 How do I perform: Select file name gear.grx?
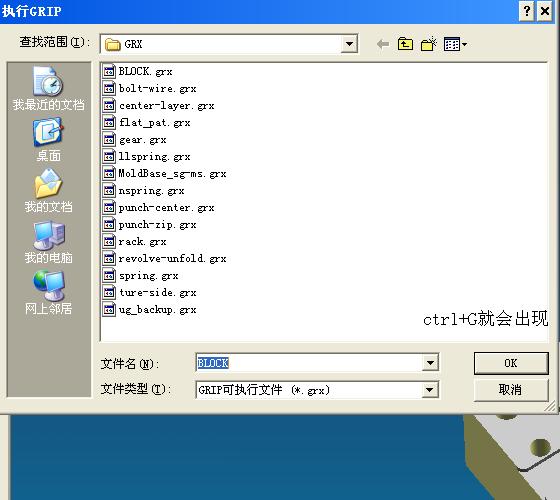pyautogui.click(x=142, y=140)
